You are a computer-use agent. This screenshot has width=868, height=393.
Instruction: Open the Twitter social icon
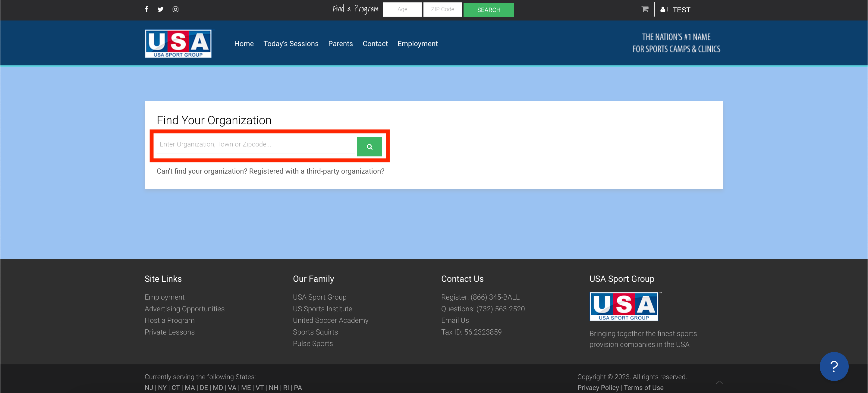click(x=160, y=9)
